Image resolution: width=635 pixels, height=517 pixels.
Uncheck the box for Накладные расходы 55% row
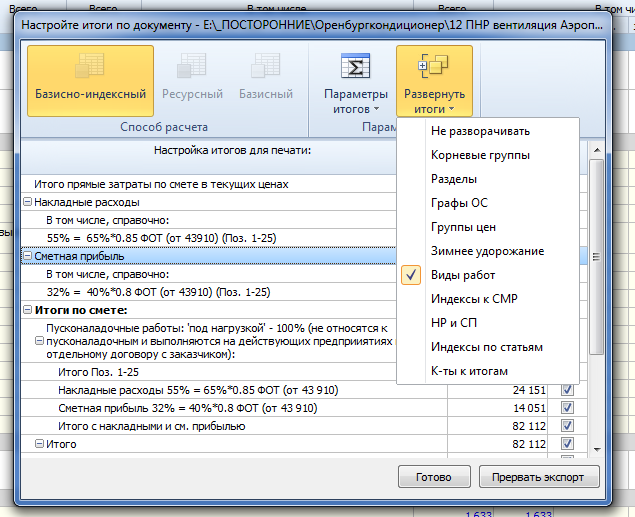pyautogui.click(x=567, y=390)
